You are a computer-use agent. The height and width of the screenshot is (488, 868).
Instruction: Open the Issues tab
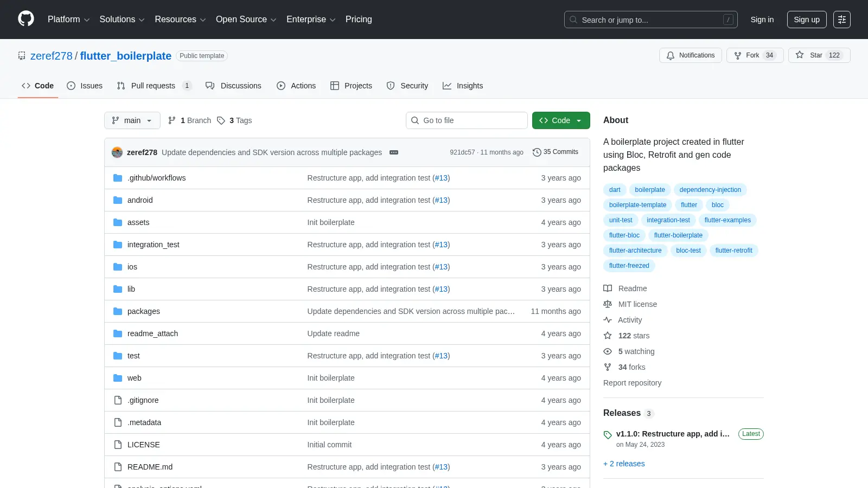pos(85,86)
